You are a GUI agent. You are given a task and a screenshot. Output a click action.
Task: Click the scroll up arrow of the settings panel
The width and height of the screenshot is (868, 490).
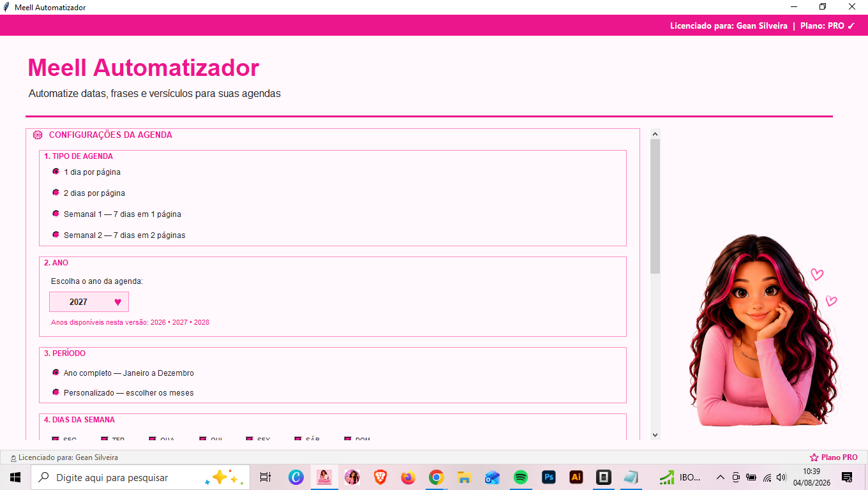pos(655,134)
